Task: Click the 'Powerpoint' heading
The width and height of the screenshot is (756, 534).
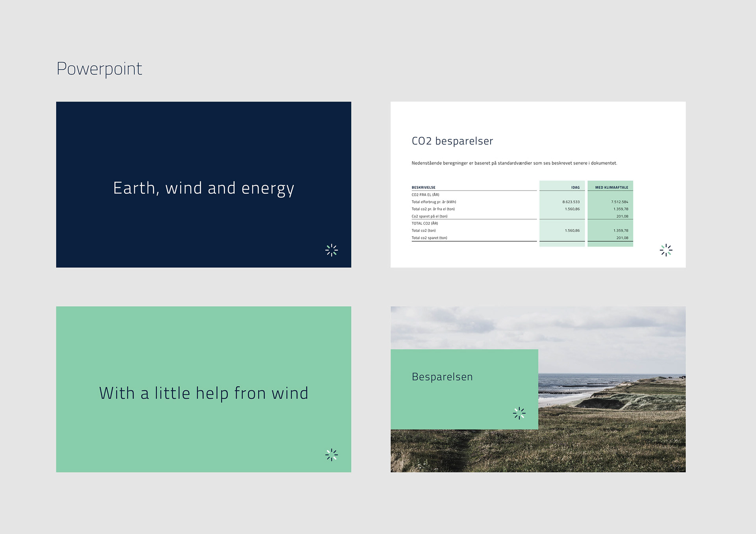Action: pyautogui.click(x=99, y=69)
